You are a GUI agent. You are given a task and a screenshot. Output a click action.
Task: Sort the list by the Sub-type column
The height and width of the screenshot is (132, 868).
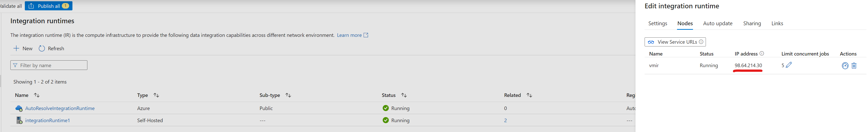pyautogui.click(x=288, y=95)
